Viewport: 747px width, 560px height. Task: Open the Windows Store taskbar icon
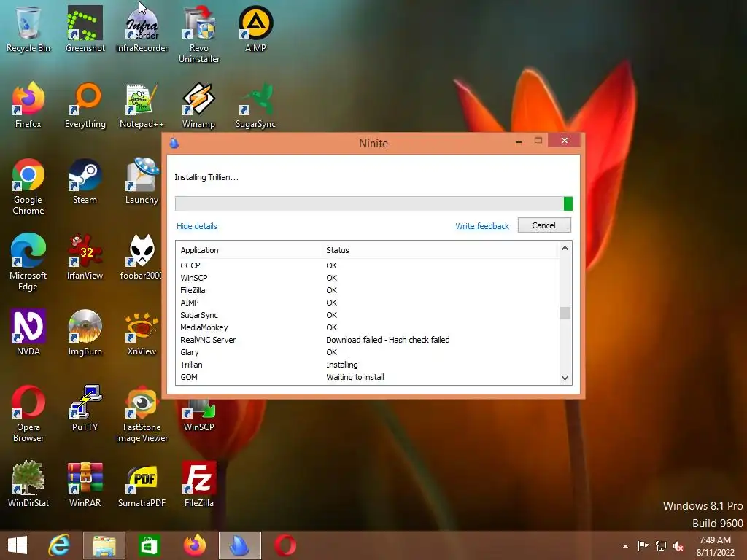pos(149,545)
